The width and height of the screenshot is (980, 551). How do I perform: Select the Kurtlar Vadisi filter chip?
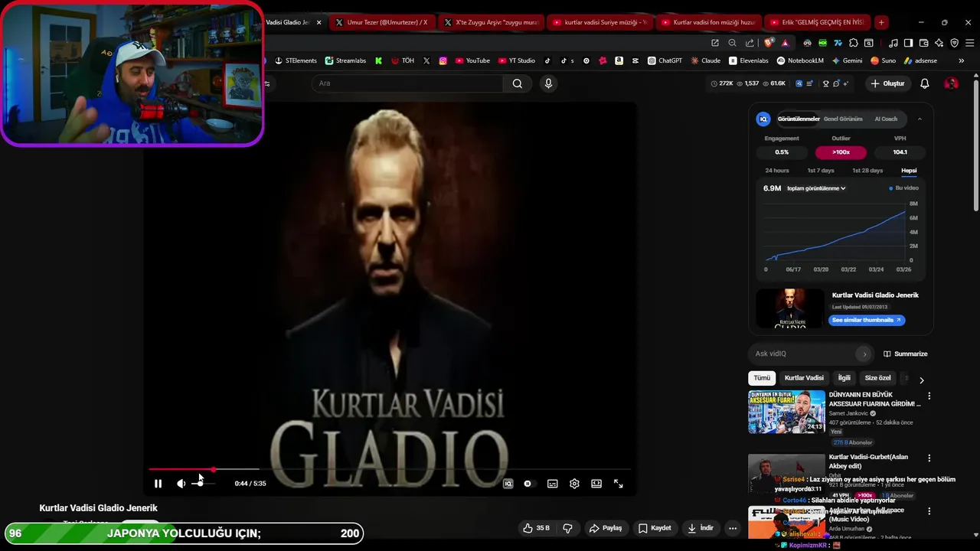pyautogui.click(x=804, y=378)
